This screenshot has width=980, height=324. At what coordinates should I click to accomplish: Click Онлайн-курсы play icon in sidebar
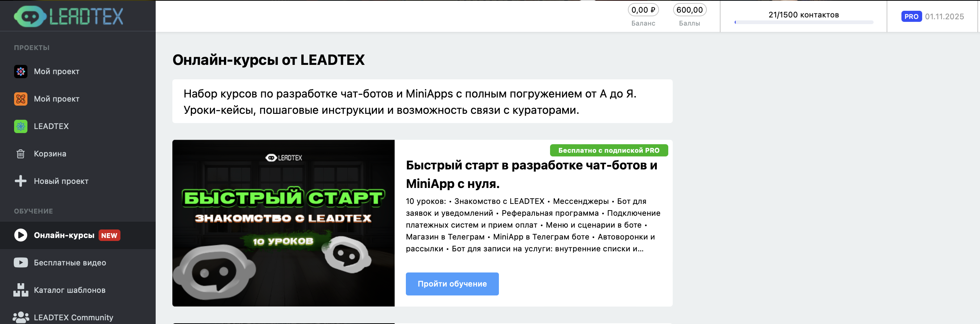click(20, 235)
